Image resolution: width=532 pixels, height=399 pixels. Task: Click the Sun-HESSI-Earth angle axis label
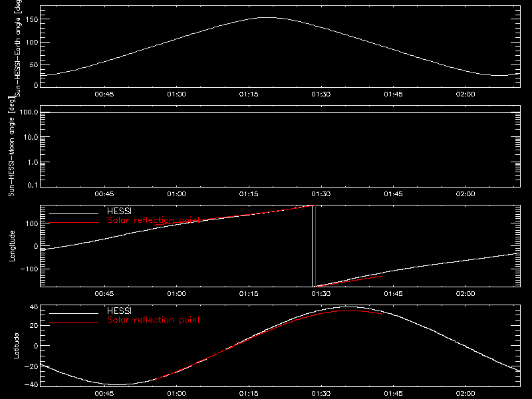18,48
